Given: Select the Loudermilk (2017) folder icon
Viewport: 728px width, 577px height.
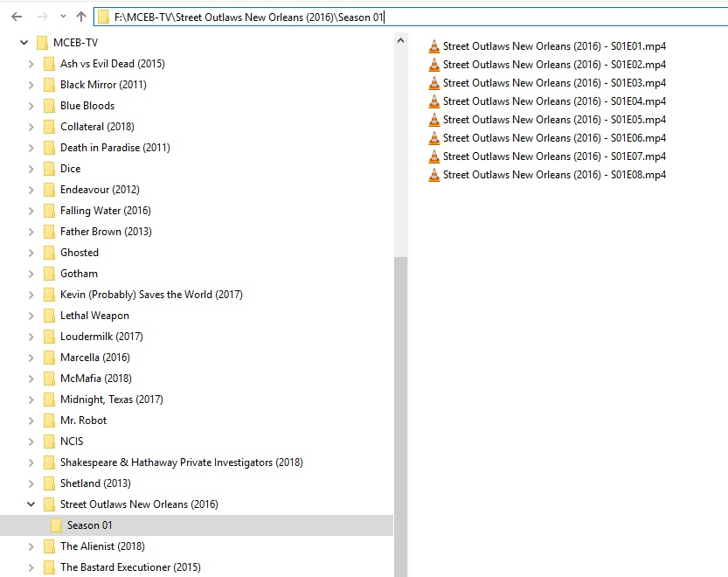Looking at the screenshot, I should [49, 337].
